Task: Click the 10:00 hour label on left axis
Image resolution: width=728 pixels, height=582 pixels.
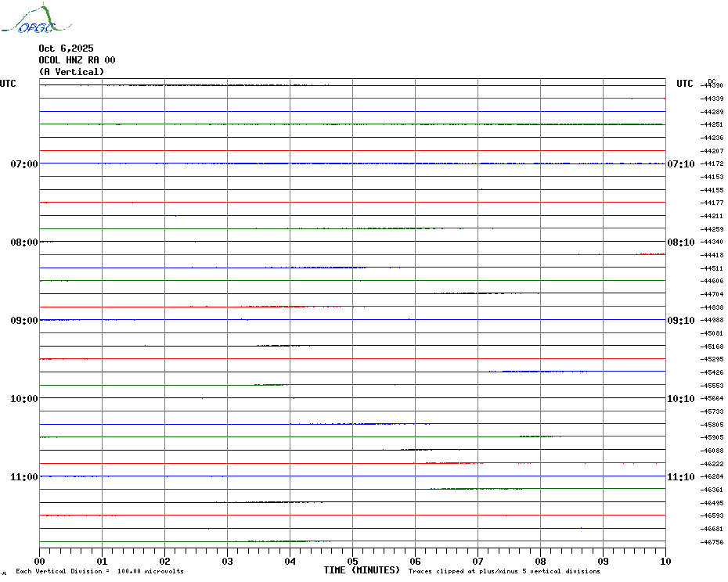Action: [23, 398]
